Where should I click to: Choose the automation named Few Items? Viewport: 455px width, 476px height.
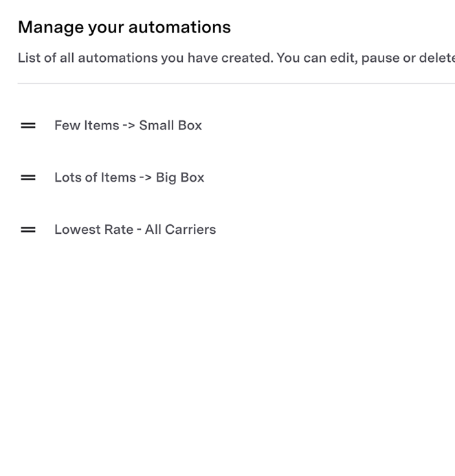pyautogui.click(x=128, y=125)
